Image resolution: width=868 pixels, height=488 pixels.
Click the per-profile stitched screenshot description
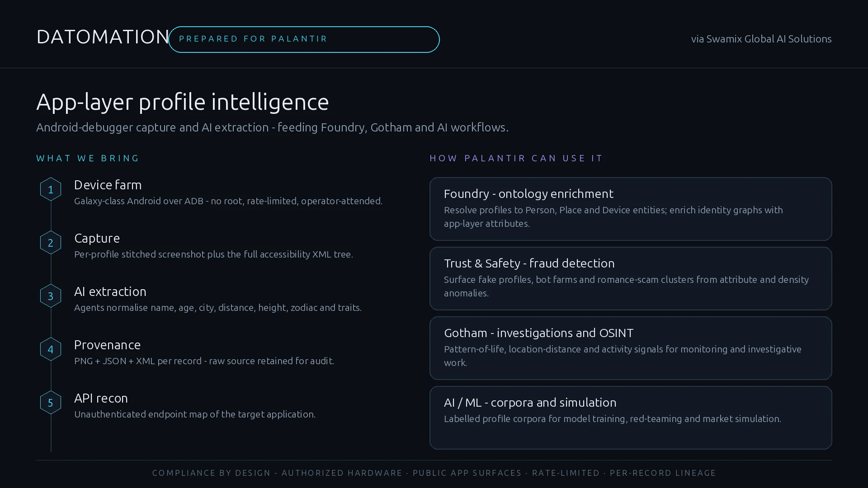click(213, 254)
